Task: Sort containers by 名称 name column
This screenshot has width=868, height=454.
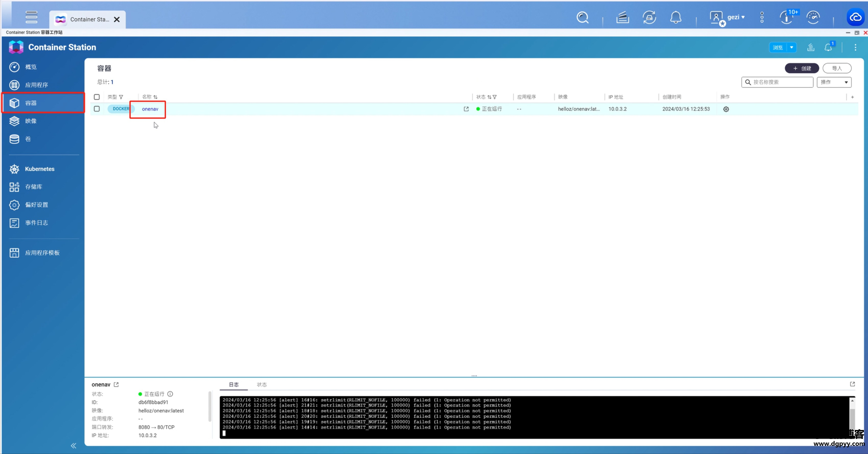Action: coord(150,97)
